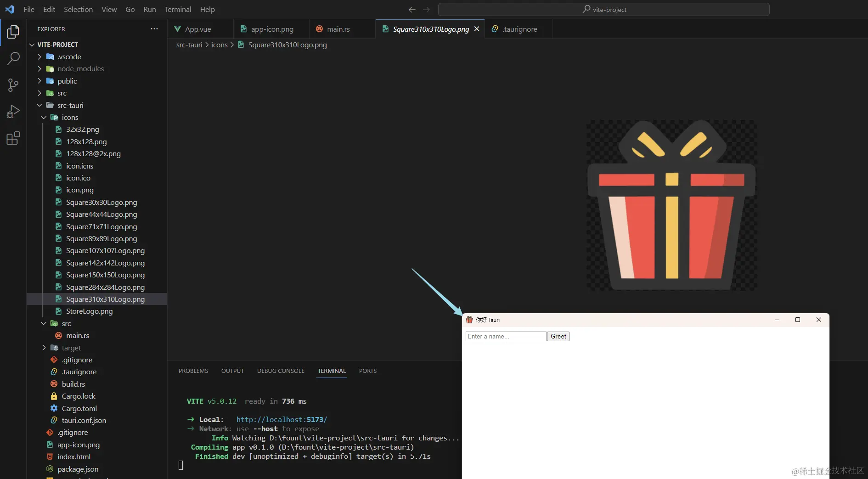Open the File menu

(29, 9)
